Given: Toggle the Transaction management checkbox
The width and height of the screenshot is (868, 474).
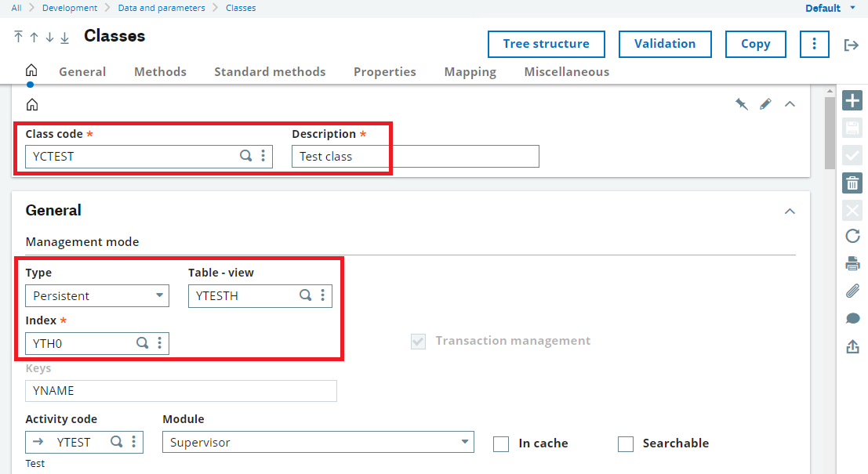Looking at the screenshot, I should [418, 341].
